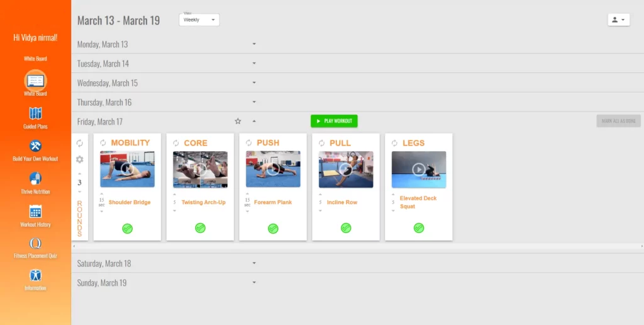Toggle the Elevated Deck Squat completion checkmark
The image size is (644, 325).
[x=419, y=228]
